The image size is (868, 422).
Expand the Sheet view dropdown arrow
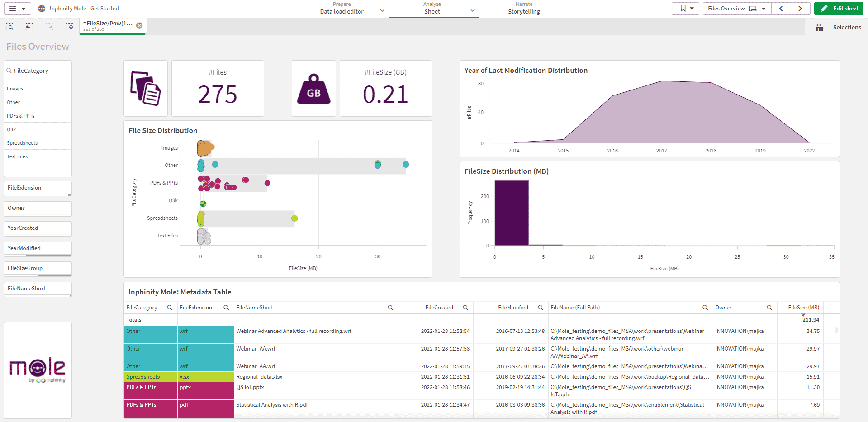[473, 10]
